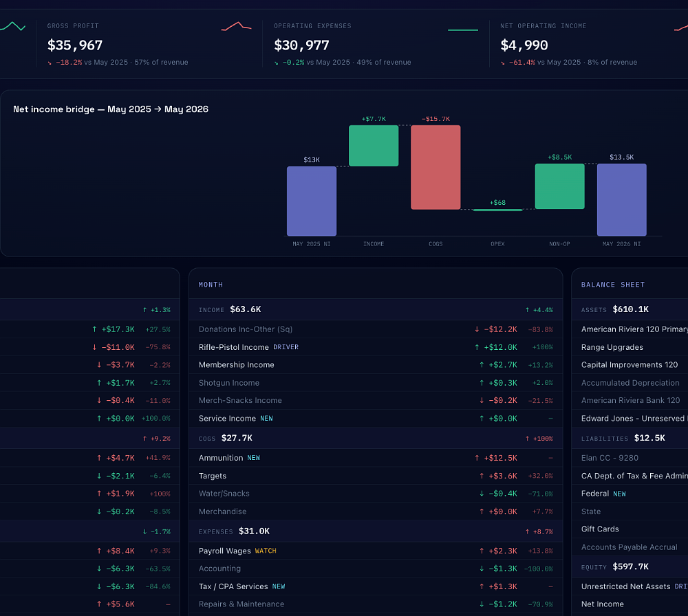Open the Merch-Snacks Income row
Viewport: 688px width, 616px height.
tap(376, 400)
